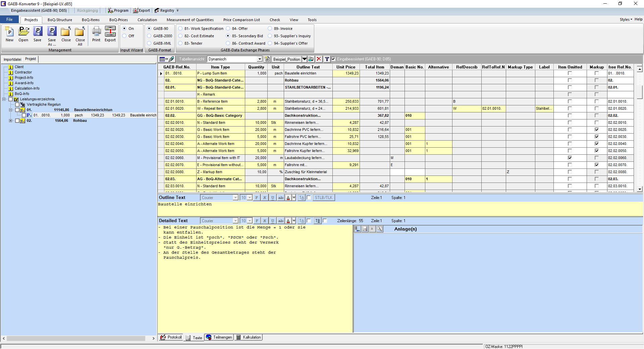Choose 89- Invoice exchange phase
The width and height of the screenshot is (644, 349).
[270, 29]
